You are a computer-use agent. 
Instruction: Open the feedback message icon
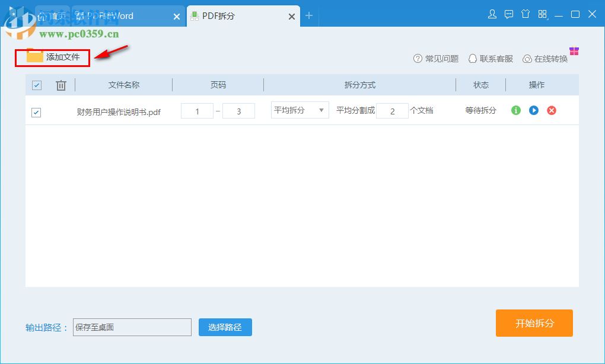tap(509, 14)
